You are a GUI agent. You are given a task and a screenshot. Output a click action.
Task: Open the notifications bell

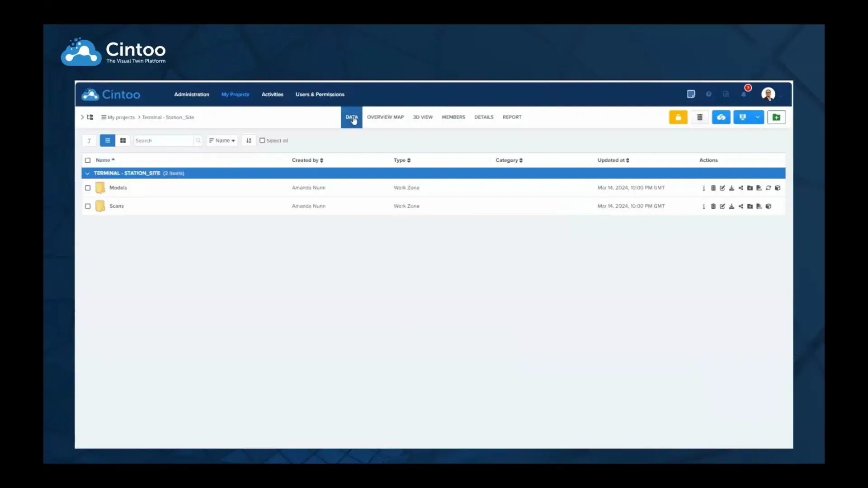click(x=744, y=94)
